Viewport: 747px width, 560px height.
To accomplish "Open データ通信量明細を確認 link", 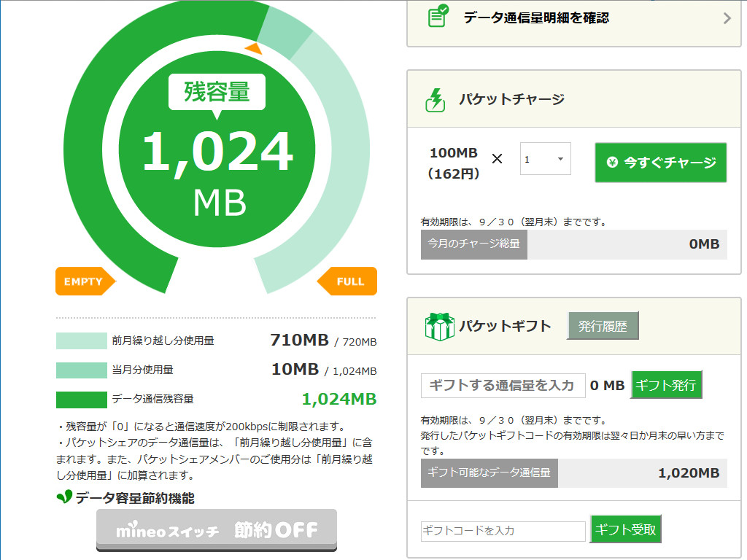I will pyautogui.click(x=573, y=23).
